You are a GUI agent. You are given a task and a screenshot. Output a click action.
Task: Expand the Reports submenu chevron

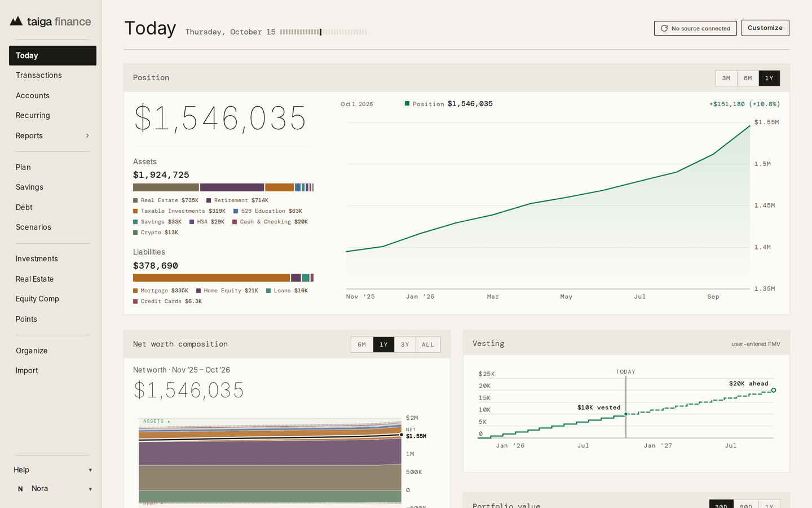87,135
